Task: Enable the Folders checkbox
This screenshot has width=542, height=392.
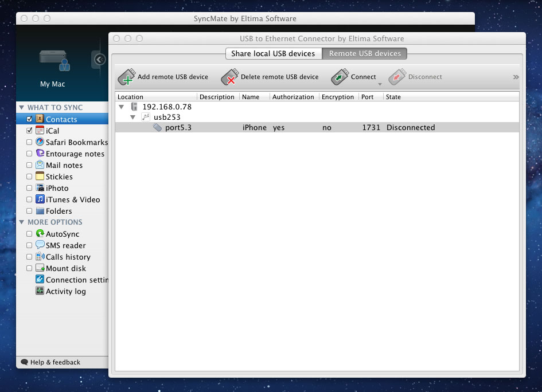Action: tap(29, 211)
